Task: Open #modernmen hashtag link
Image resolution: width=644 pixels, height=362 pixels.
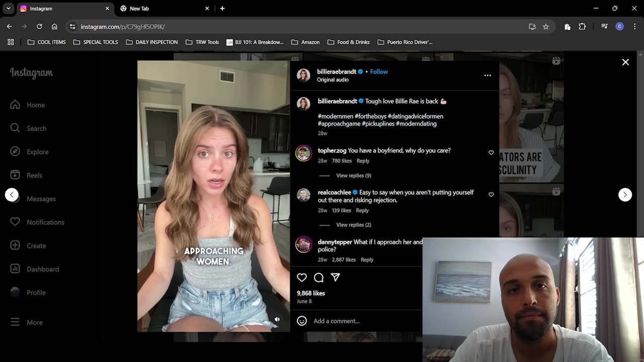Action: click(x=336, y=116)
